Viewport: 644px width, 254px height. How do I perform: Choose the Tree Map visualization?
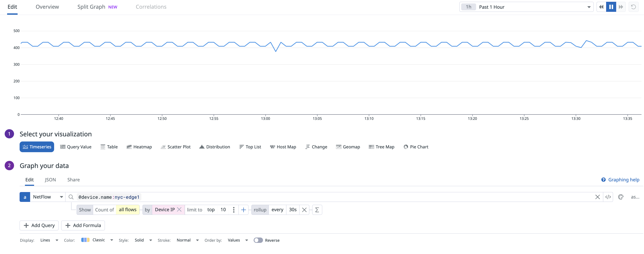tap(381, 147)
